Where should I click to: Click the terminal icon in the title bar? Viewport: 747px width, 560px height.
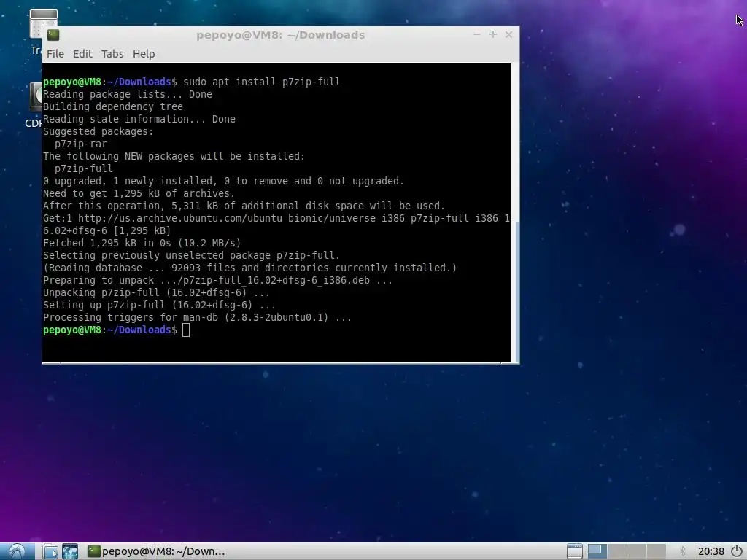53,35
